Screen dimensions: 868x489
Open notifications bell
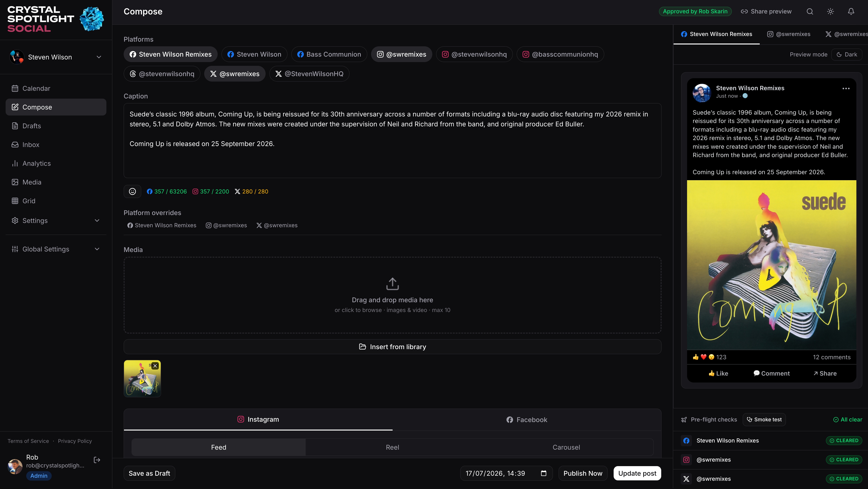851,11
